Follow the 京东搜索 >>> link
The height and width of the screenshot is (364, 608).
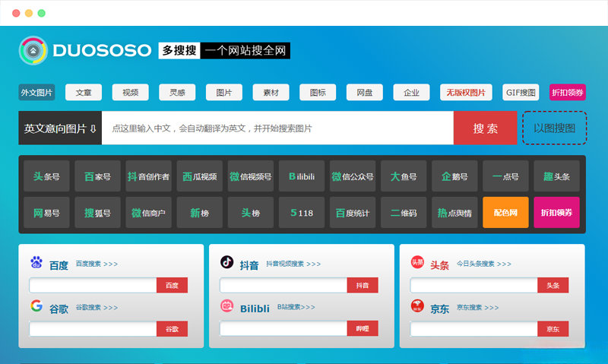pyautogui.click(x=478, y=308)
